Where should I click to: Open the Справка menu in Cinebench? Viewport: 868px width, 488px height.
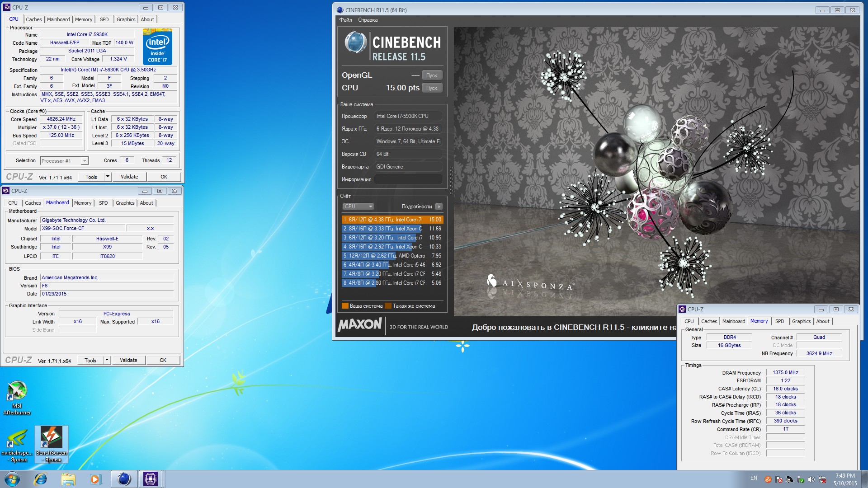click(368, 20)
